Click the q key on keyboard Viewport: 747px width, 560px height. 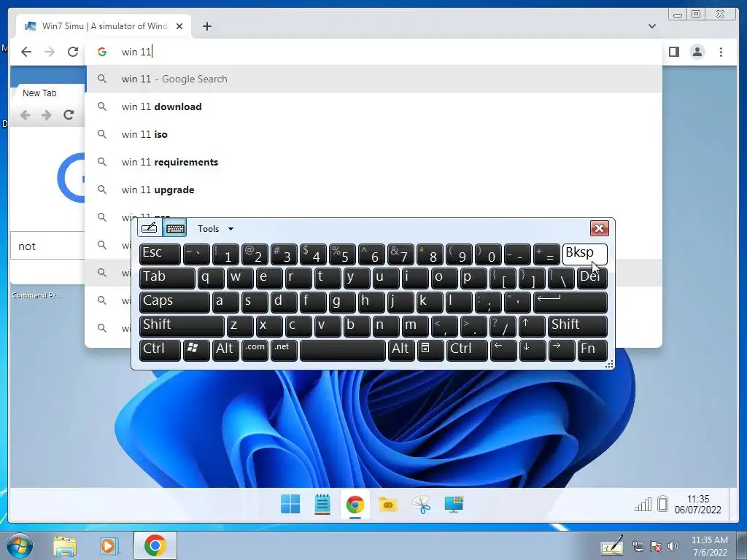click(211, 278)
